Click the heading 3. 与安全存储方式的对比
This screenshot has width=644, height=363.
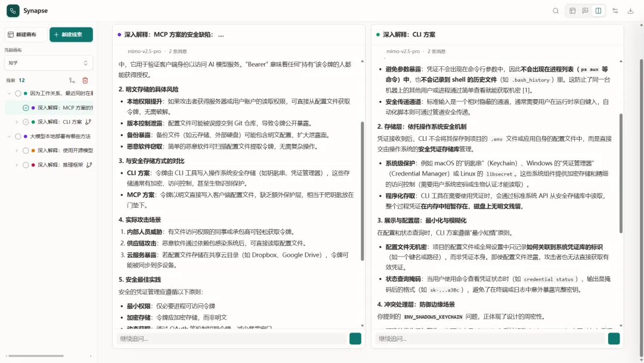coord(151,161)
